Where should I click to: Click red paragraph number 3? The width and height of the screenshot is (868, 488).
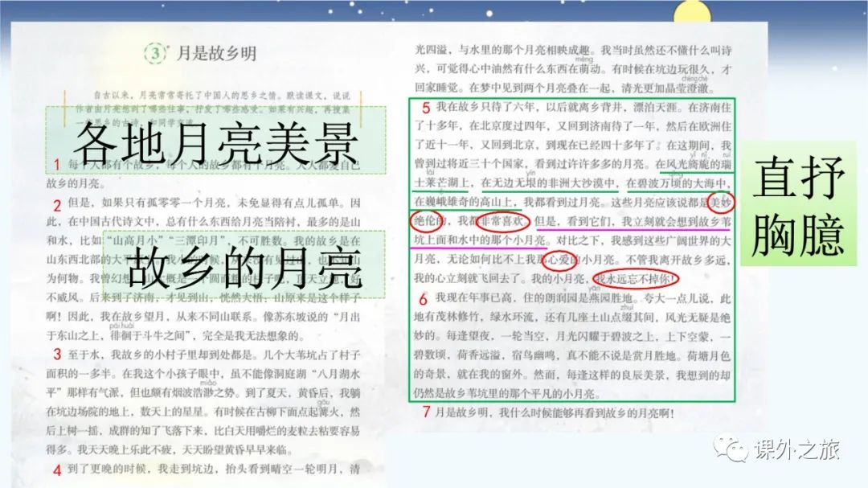(57, 354)
